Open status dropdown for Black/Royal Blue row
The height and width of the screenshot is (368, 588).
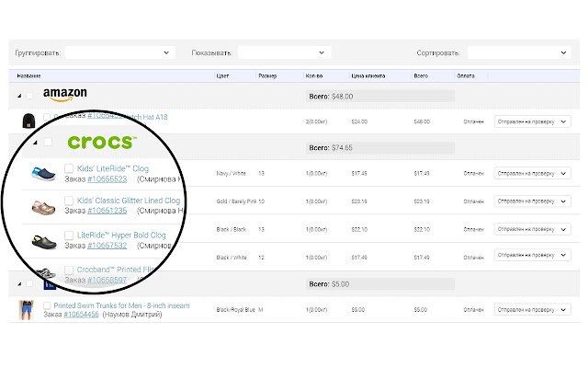coord(533,310)
